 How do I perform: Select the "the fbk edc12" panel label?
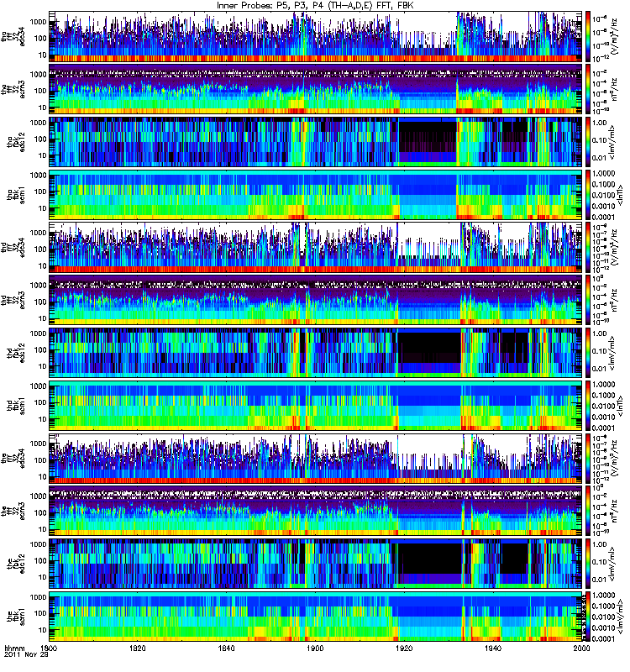17,564
